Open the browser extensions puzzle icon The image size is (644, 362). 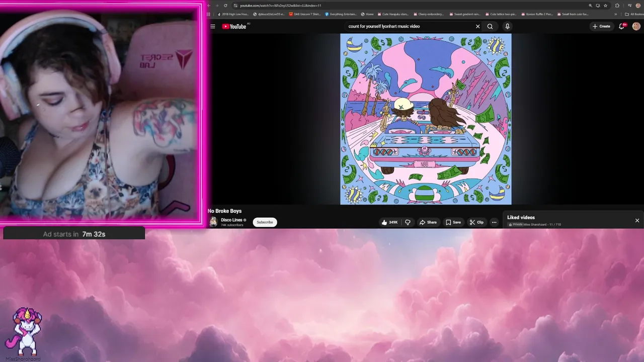pyautogui.click(x=617, y=6)
